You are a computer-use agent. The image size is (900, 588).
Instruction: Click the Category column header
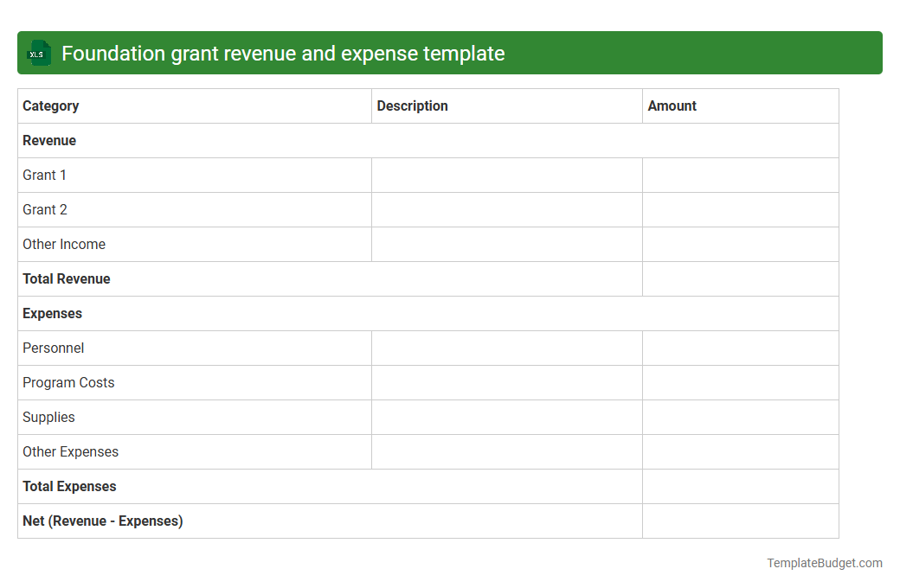tap(50, 105)
